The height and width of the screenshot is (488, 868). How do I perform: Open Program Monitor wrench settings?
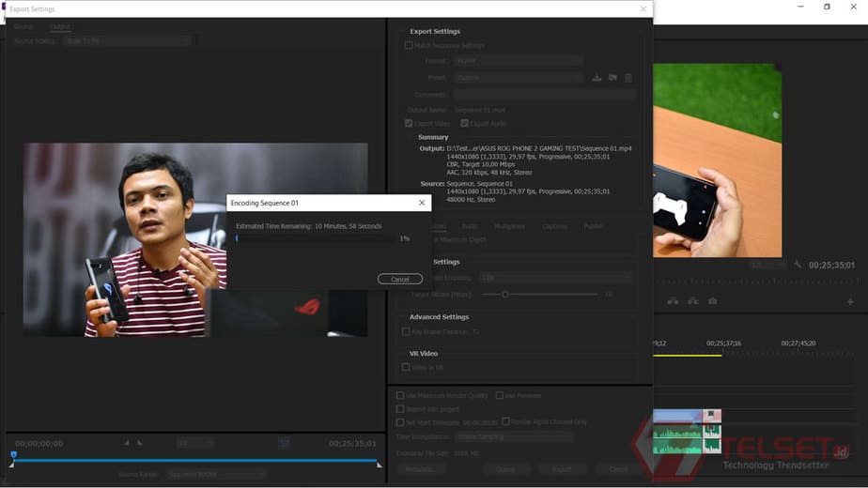[x=798, y=265]
